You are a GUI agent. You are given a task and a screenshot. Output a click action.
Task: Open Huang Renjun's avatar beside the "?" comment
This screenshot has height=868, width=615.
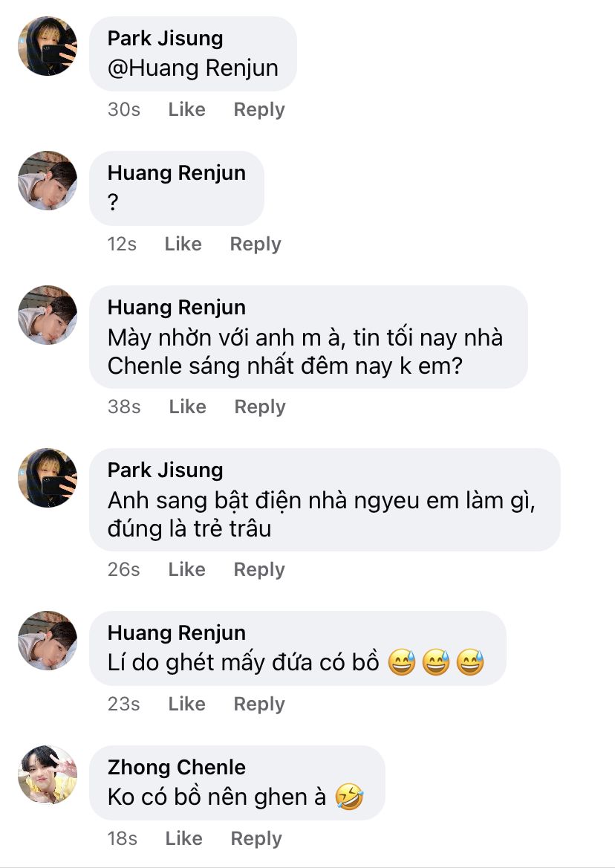coord(48,181)
